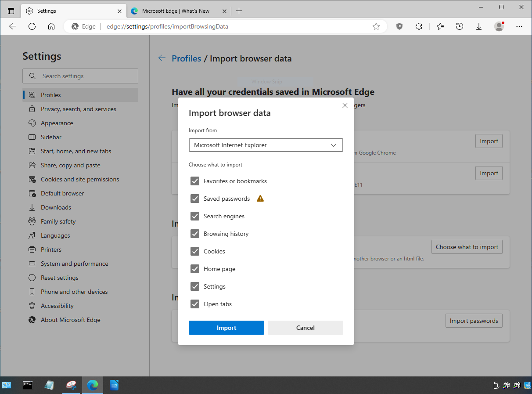Expand the Import from browser dropdown
532x394 pixels.
point(266,145)
